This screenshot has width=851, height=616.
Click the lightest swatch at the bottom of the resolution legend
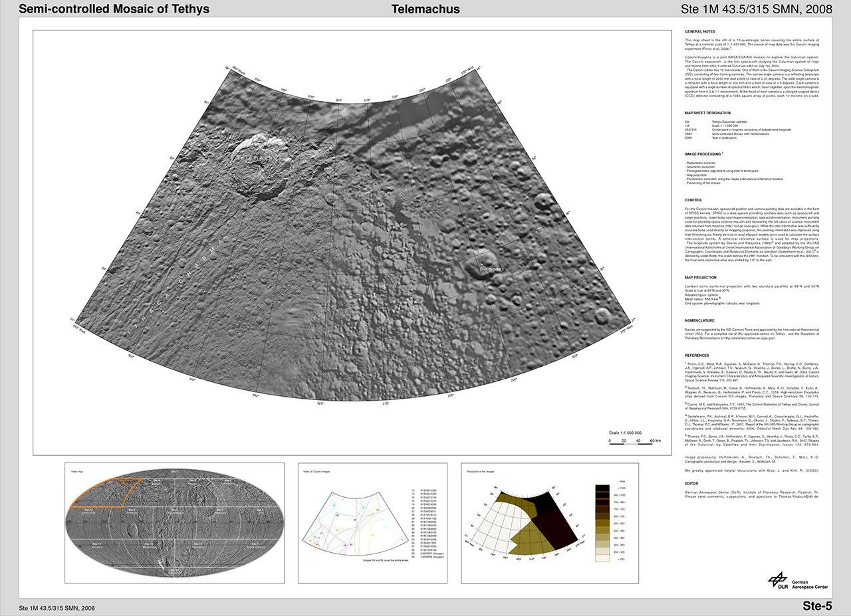[602, 558]
